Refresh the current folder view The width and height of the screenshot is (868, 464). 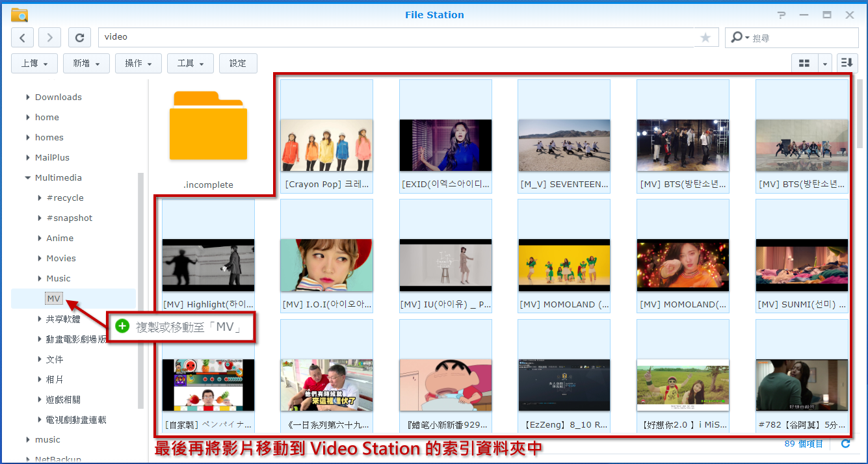[x=79, y=38]
